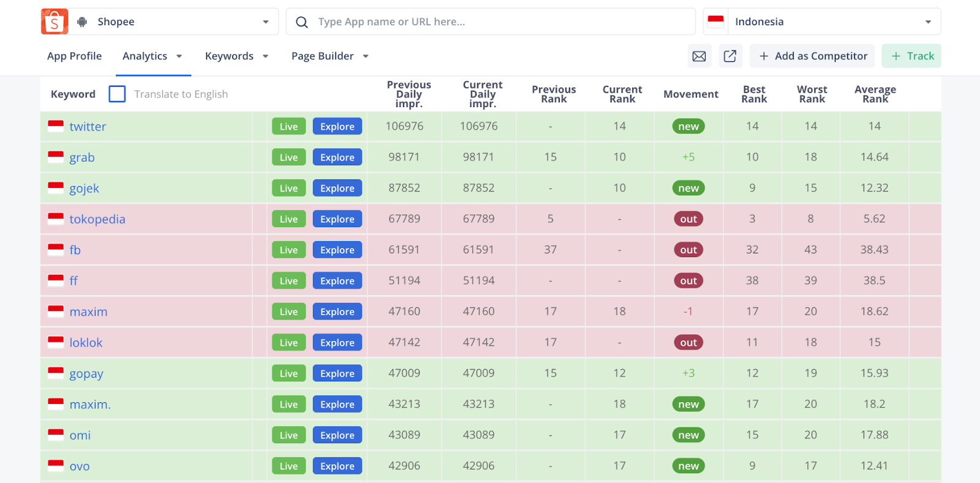Click the flag icon in the grab row
The width and height of the screenshot is (980, 483).
click(56, 157)
